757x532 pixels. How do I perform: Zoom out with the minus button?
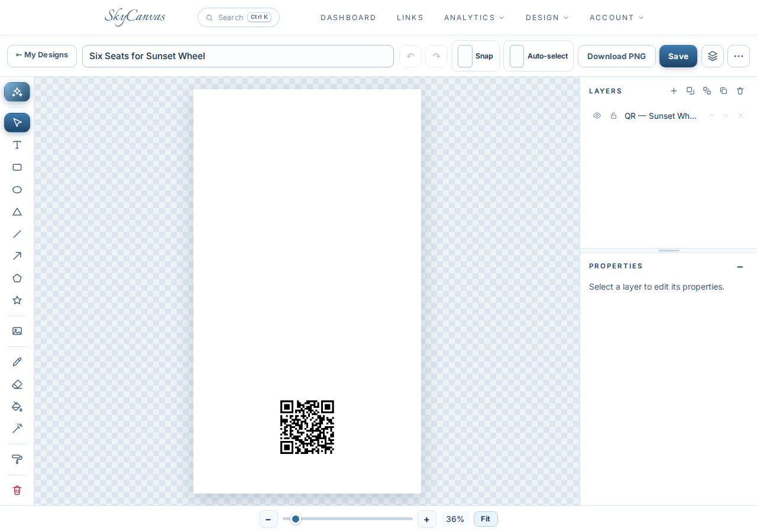tap(268, 519)
